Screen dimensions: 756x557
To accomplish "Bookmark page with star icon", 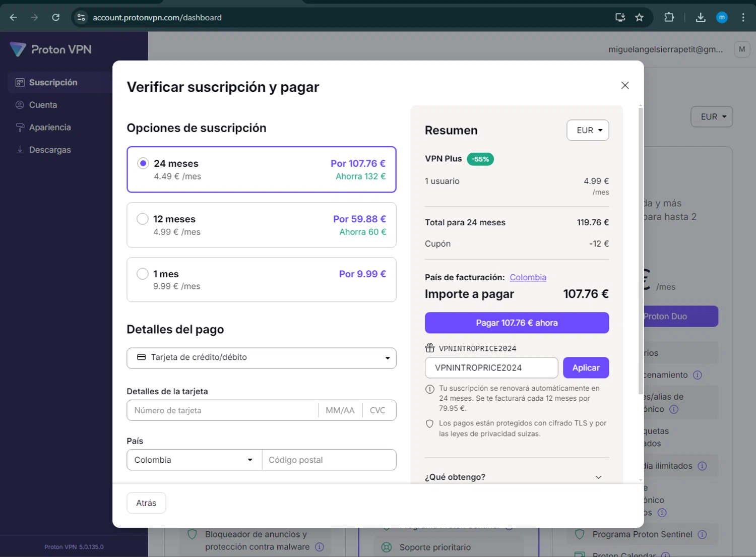I will click(639, 17).
